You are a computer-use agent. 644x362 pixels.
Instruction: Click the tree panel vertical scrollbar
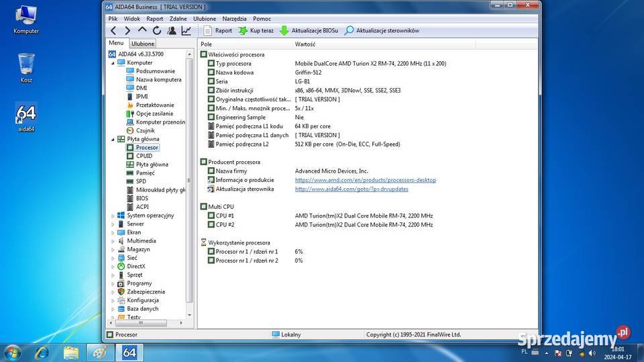point(189,181)
